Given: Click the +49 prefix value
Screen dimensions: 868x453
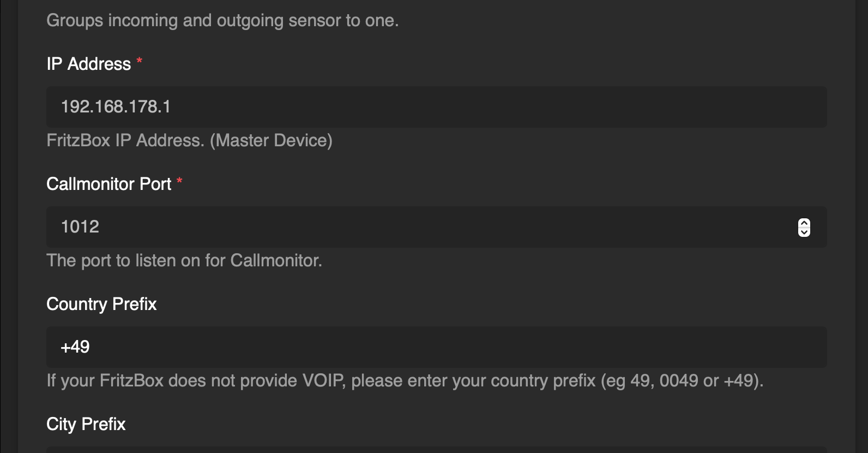Looking at the screenshot, I should click(75, 347).
